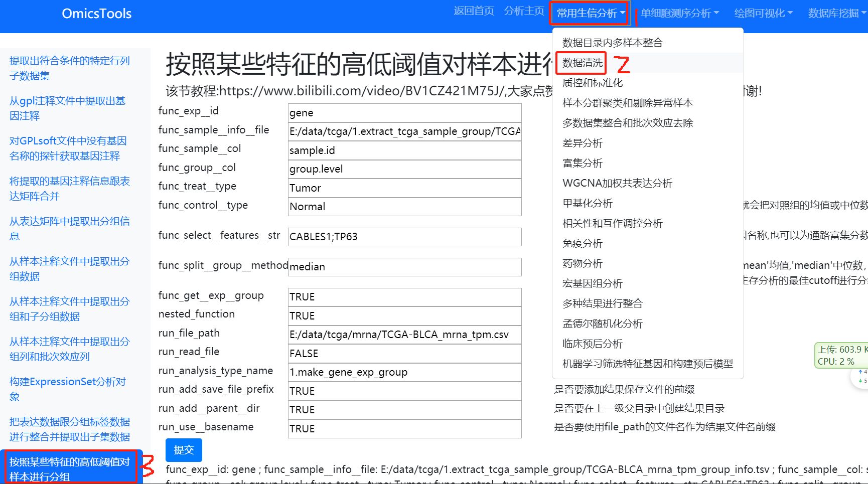868x484 pixels.
Task: Go to 返回首页 link
Action: [x=474, y=11]
